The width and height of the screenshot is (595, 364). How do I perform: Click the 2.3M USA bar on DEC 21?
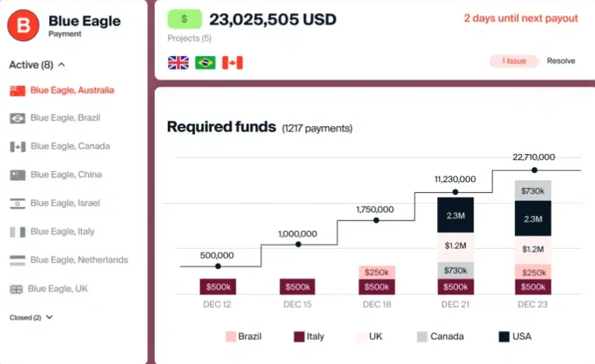[455, 215]
